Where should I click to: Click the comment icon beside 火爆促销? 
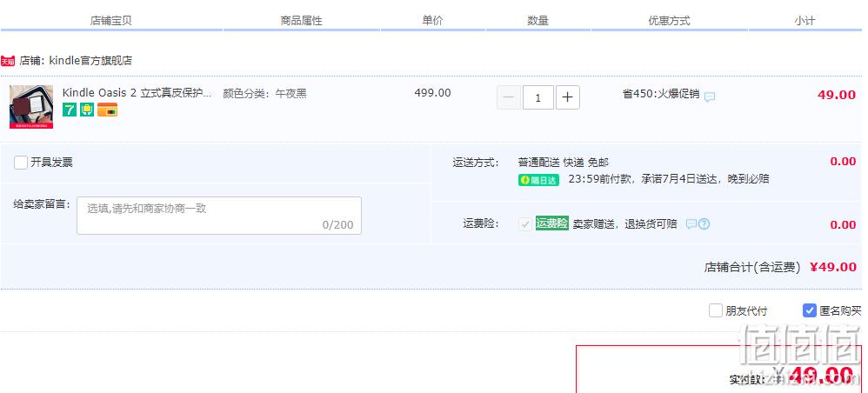710,97
